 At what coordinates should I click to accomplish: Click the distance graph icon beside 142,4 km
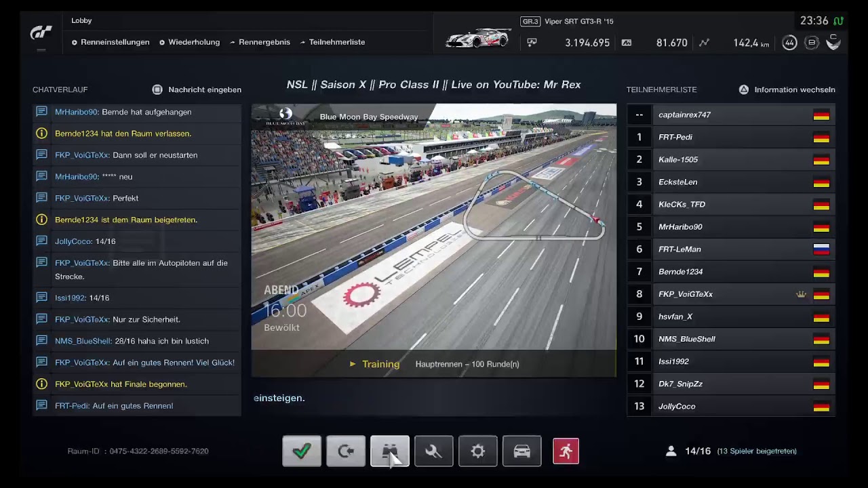point(704,43)
